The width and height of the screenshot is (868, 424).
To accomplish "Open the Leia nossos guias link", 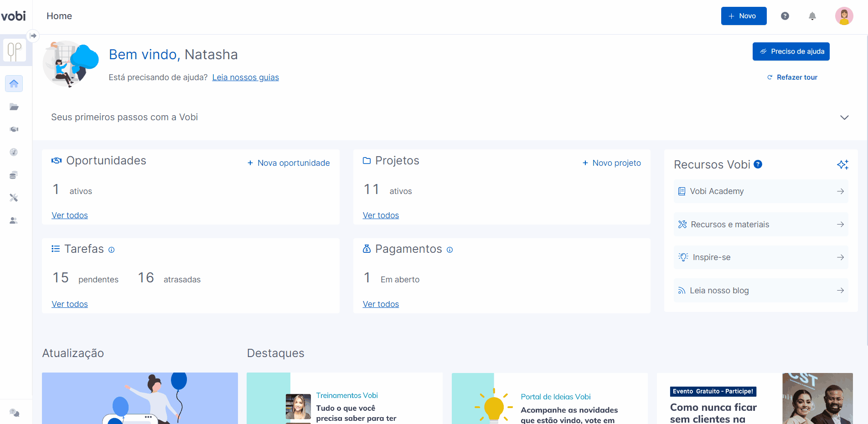I will [x=245, y=77].
